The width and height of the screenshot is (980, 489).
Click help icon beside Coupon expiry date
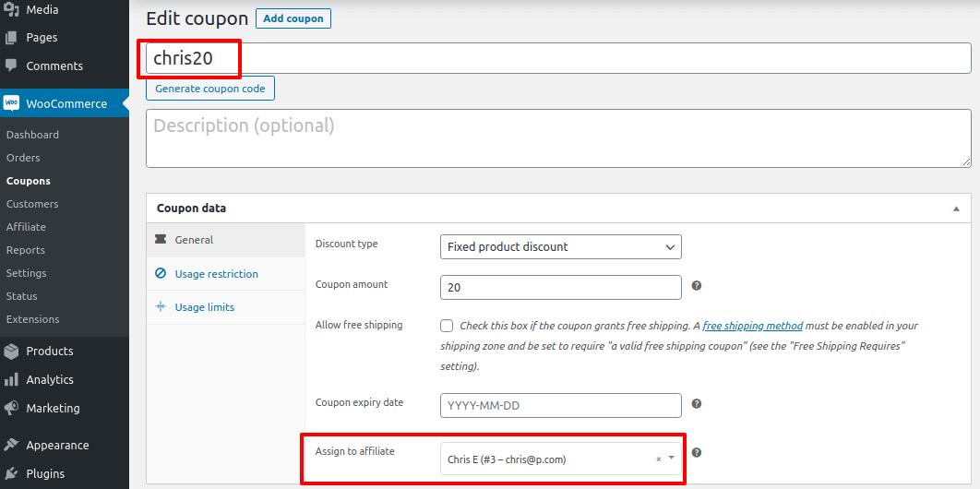697,403
